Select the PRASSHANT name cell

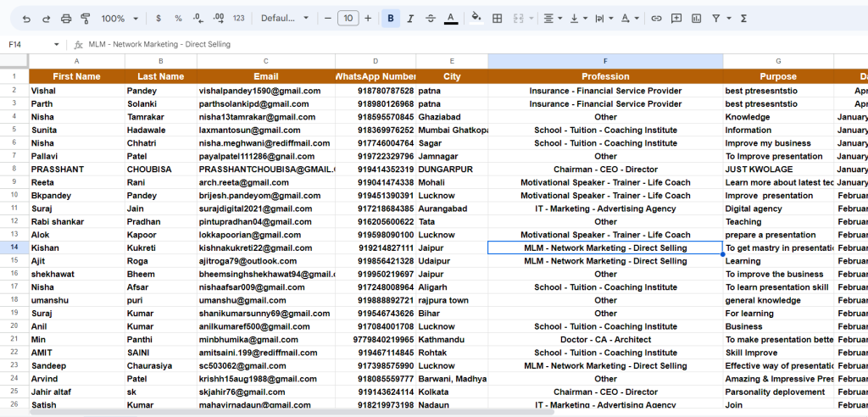tap(77, 170)
